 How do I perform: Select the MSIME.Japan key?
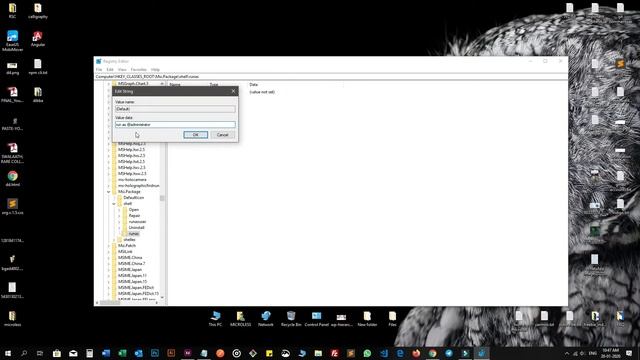[x=130, y=270]
